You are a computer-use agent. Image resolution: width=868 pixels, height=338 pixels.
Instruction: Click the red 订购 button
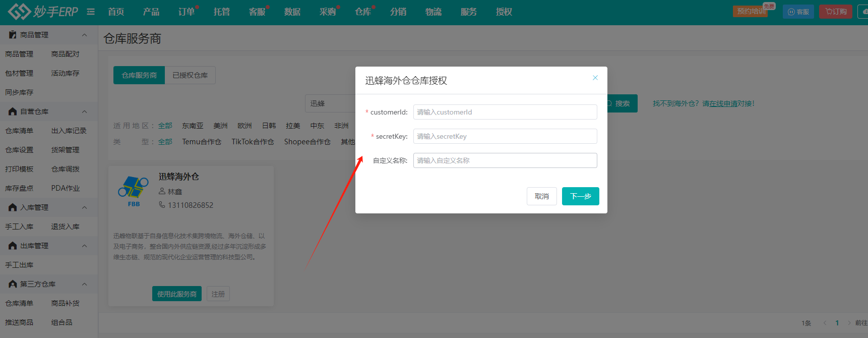click(x=836, y=12)
